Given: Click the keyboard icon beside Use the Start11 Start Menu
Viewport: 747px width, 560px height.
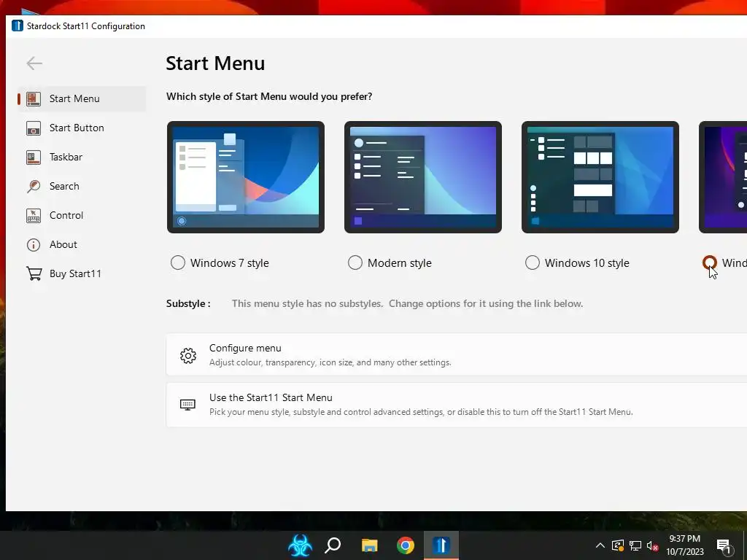Looking at the screenshot, I should click(187, 405).
